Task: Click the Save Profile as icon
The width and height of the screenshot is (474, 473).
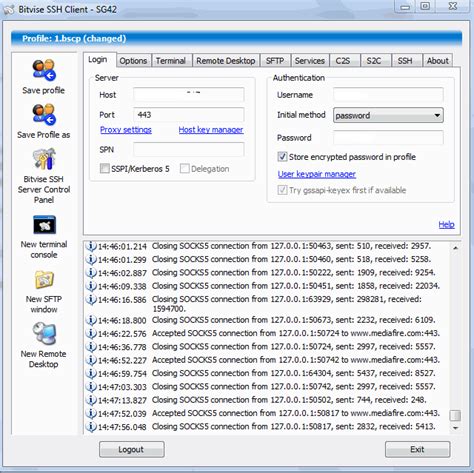Action: pyautogui.click(x=44, y=114)
